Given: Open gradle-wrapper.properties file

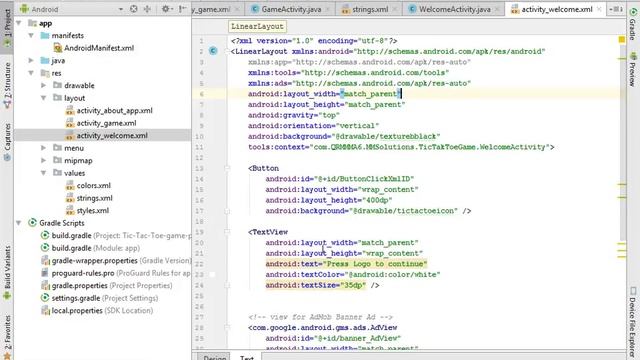Looking at the screenshot, I should pos(116,260).
